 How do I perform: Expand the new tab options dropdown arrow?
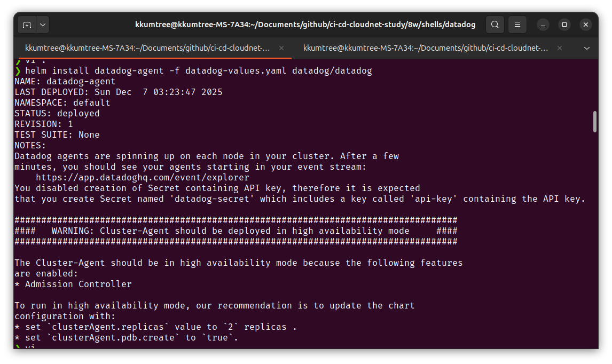tap(43, 25)
